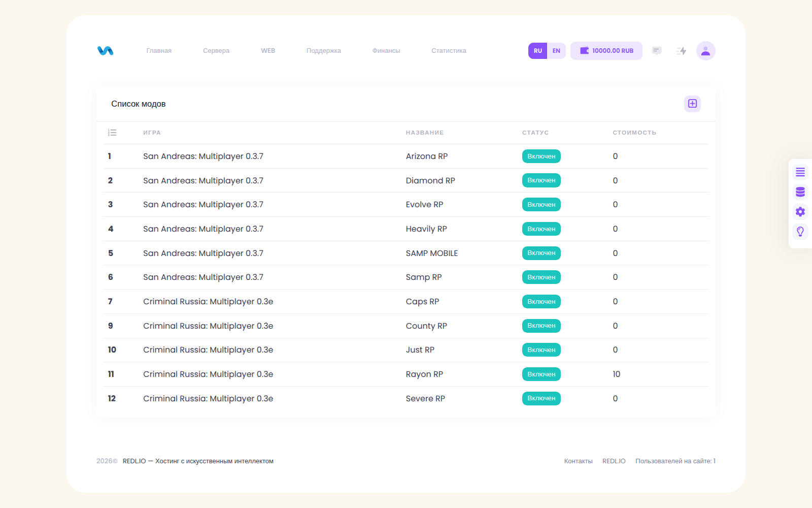Click the 10000.00 RUB balance button
Viewport: 812px width, 508px height.
click(606, 51)
